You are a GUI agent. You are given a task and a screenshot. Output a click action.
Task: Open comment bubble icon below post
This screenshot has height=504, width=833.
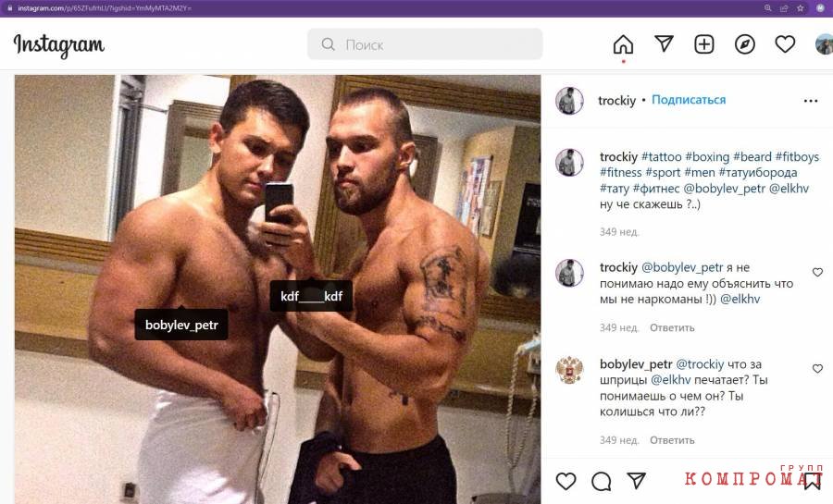tap(602, 481)
